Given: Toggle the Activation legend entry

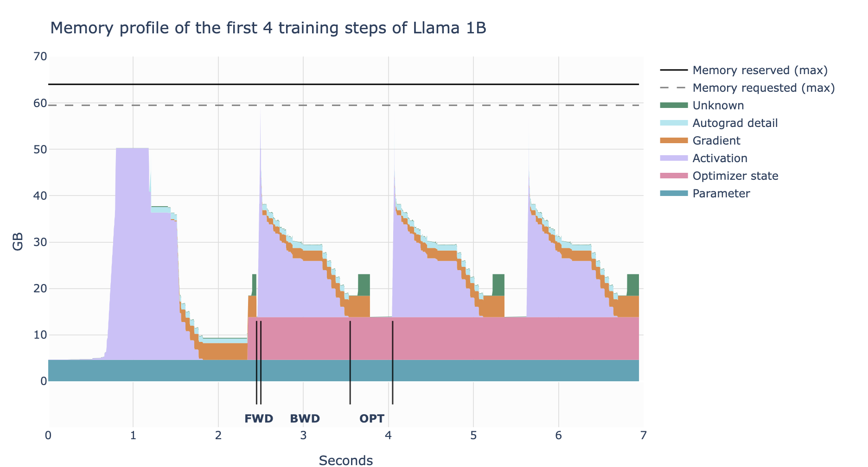Looking at the screenshot, I should click(x=704, y=158).
